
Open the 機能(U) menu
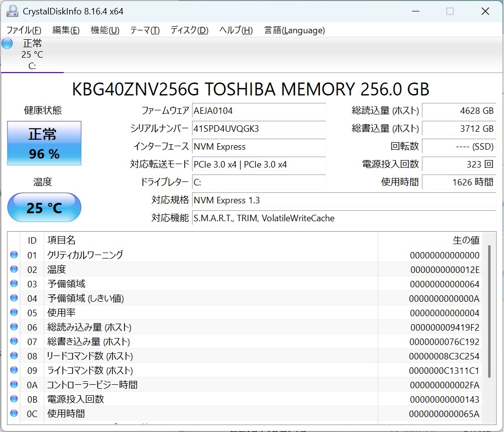click(104, 30)
